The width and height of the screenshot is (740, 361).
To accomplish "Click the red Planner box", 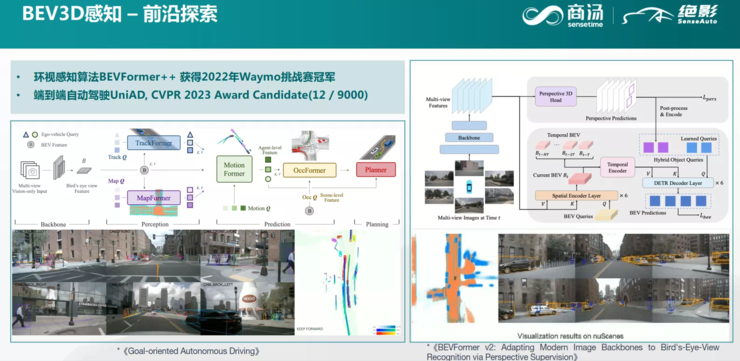I will pos(376,170).
